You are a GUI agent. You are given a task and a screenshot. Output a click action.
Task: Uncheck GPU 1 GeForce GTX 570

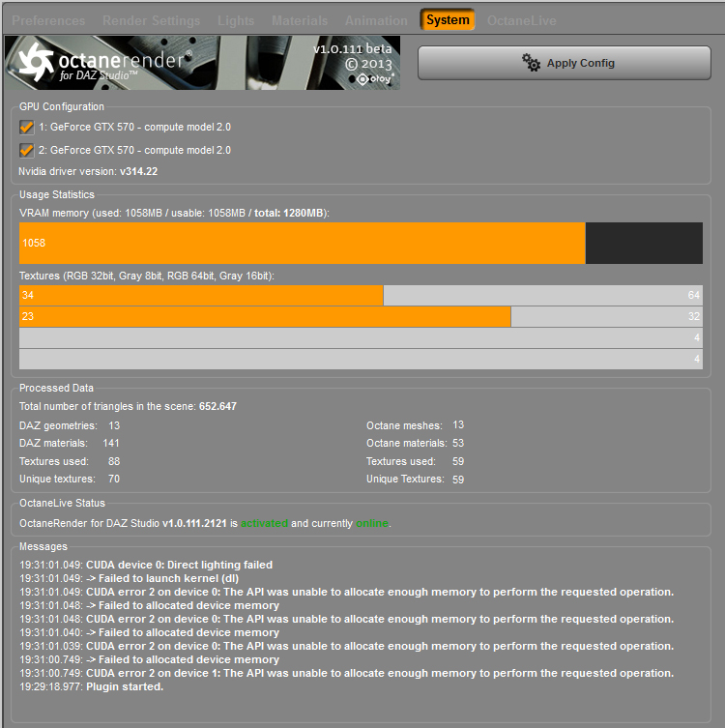click(26, 127)
